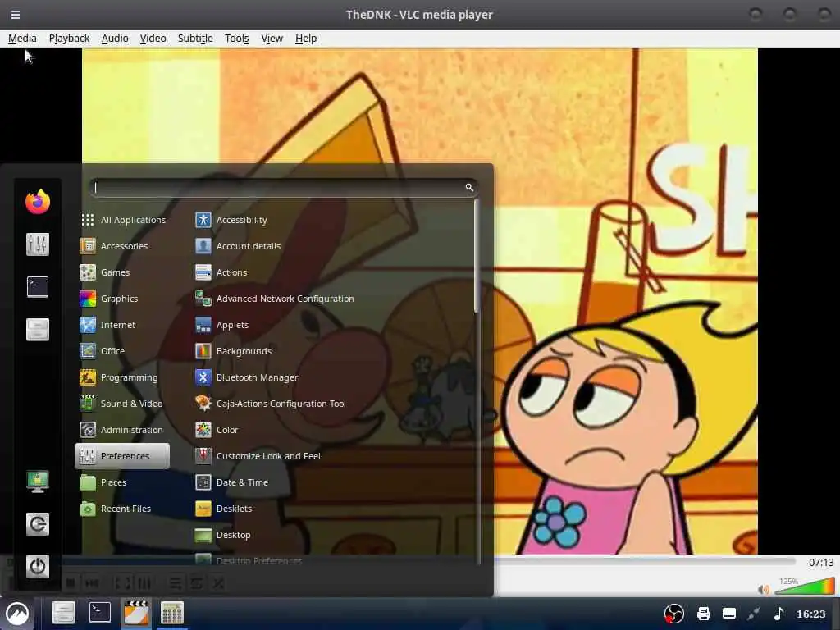Mute audio with VLC speaker icon
This screenshot has width=840, height=630.
763,589
